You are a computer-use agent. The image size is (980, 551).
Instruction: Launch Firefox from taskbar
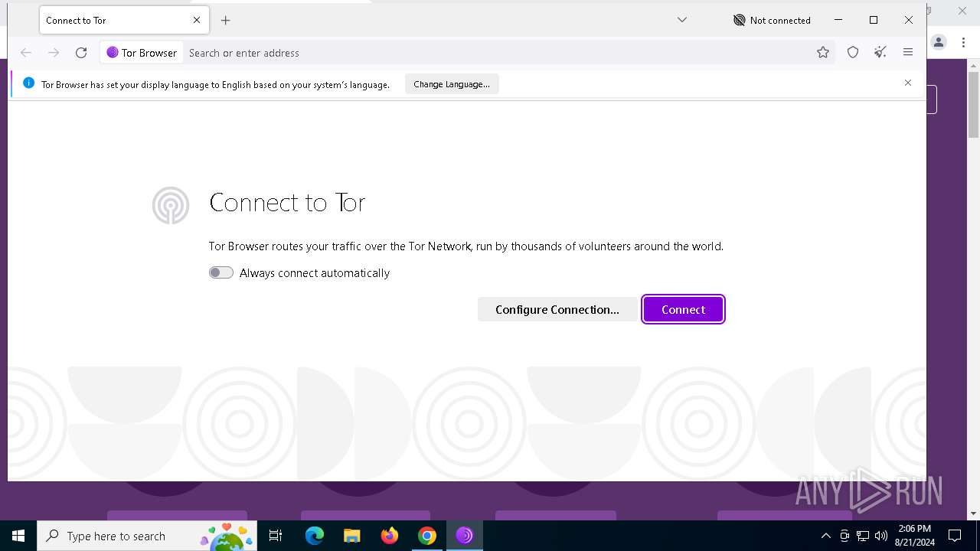pyautogui.click(x=390, y=536)
